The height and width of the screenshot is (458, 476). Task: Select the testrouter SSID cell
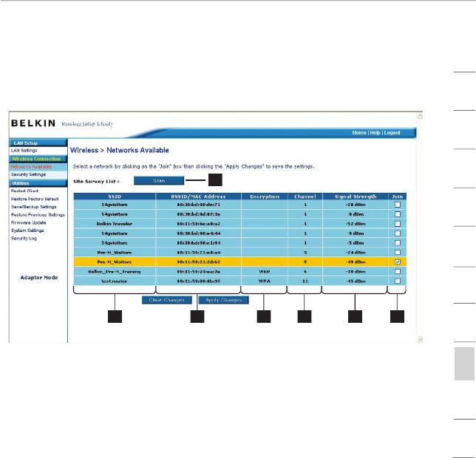(x=115, y=281)
